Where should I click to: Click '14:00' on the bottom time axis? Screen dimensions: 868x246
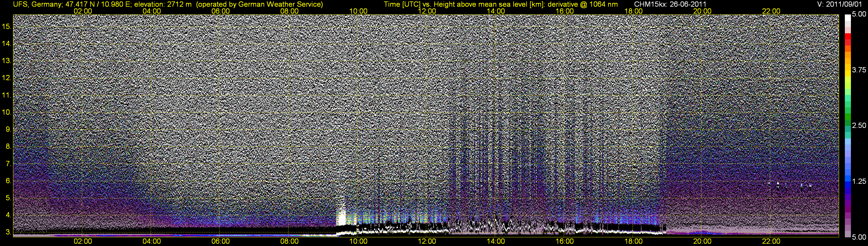[496, 241]
